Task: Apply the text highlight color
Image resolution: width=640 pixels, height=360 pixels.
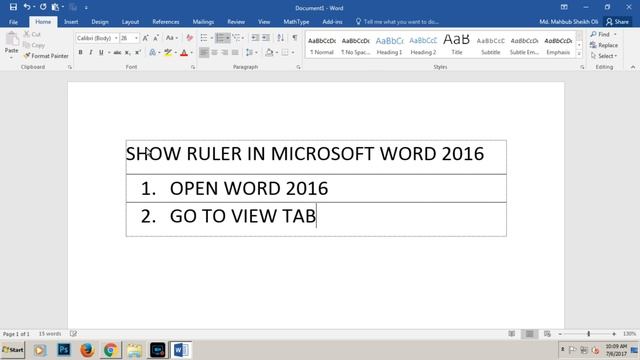Action: [x=167, y=53]
